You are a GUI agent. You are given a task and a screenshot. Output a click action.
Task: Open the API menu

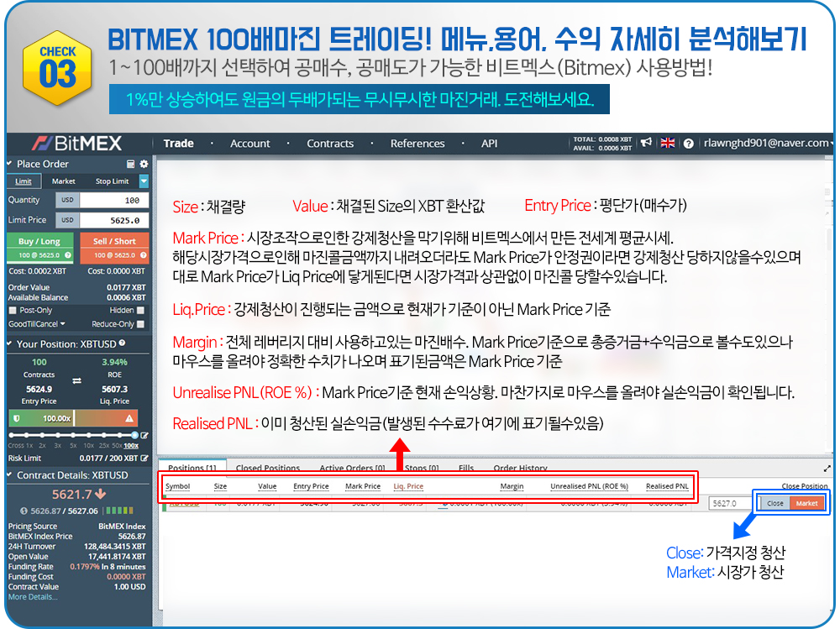click(x=489, y=143)
